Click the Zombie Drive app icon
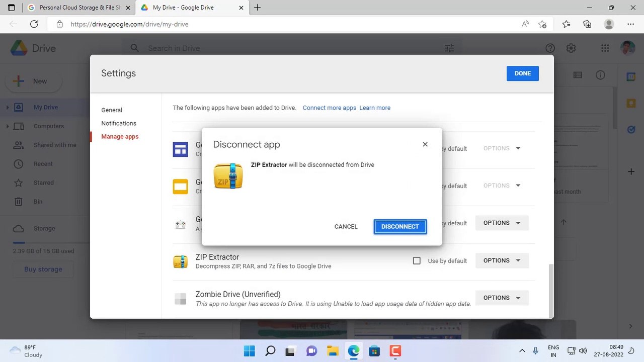Viewport: 644px width, 362px height. (x=180, y=298)
